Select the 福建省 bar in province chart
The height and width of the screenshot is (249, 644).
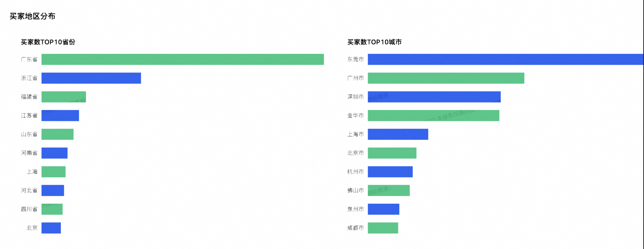(x=63, y=97)
